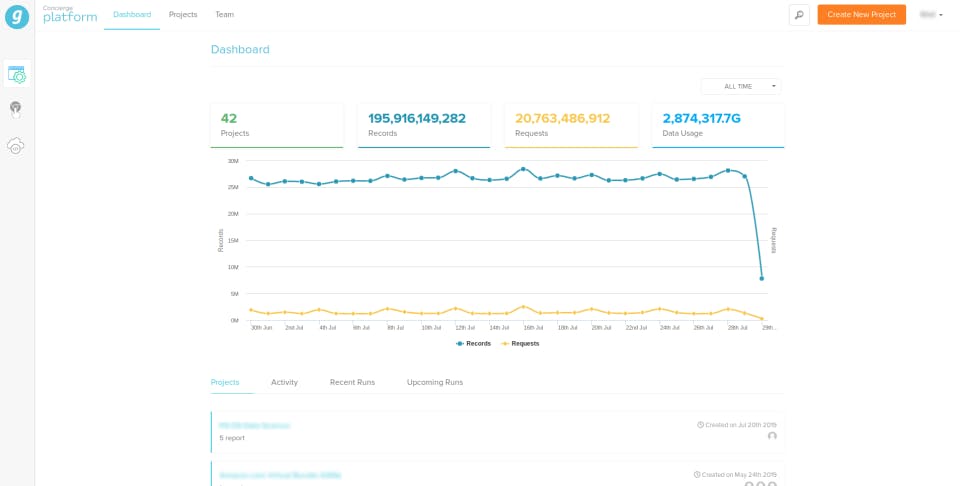Select the pointing-hand sidebar icon
960x486 pixels.
click(x=15, y=110)
